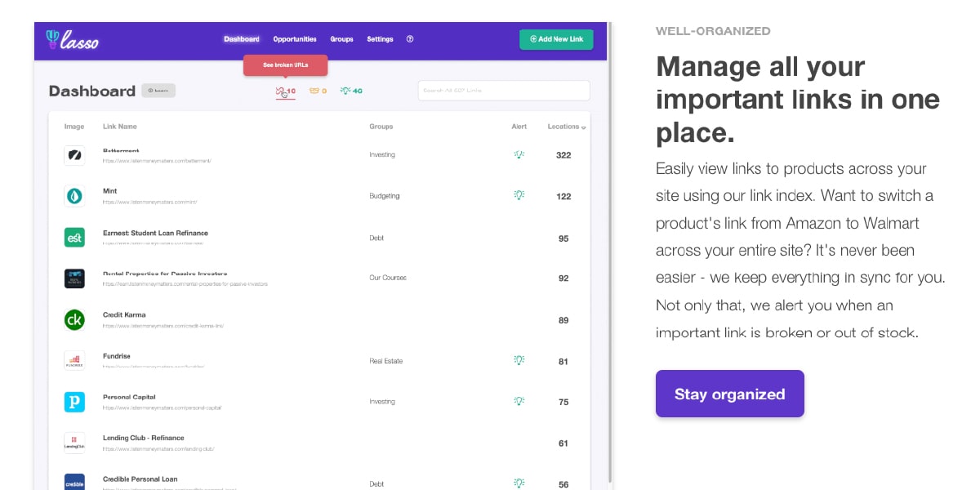This screenshot has height=490, width=980.
Task: Click the opportunities lightbulb counter showing 40
Action: [351, 91]
